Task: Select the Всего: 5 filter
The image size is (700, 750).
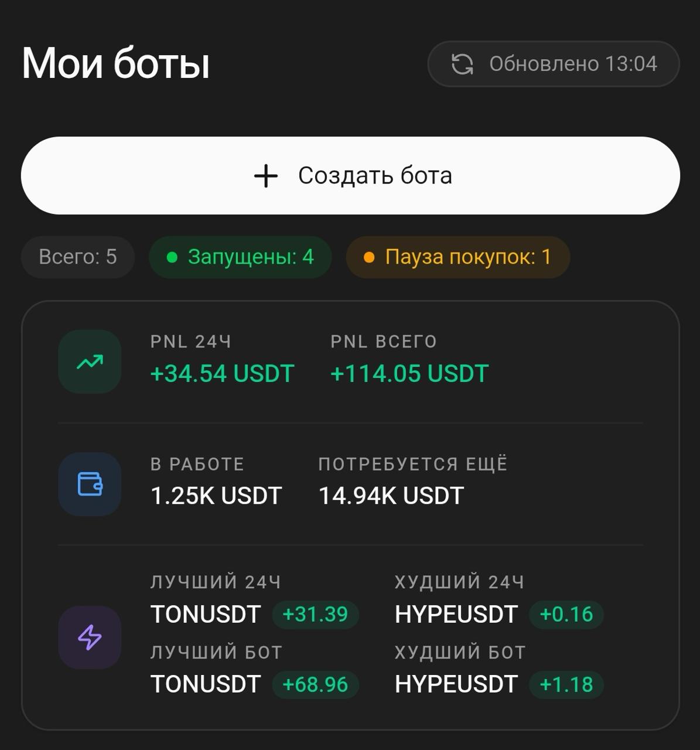Action: click(78, 257)
